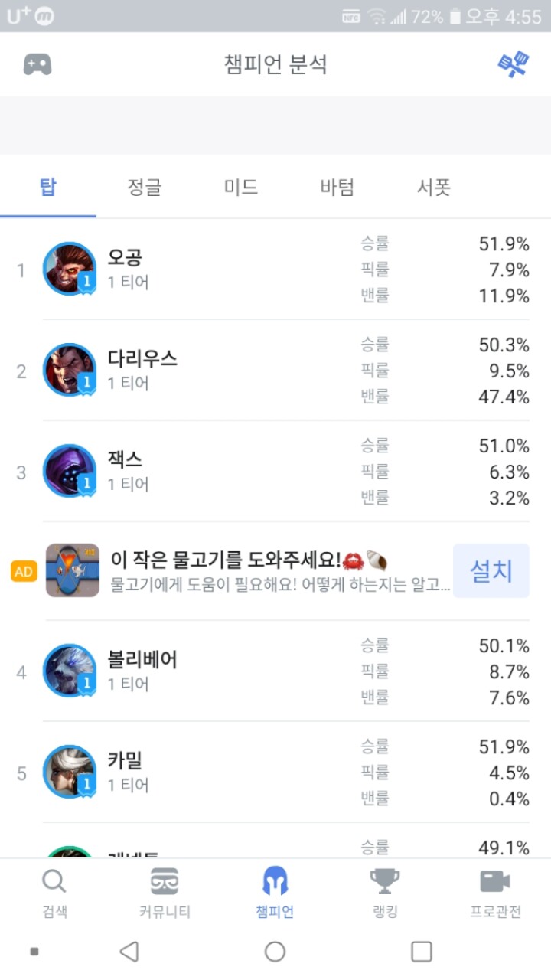This screenshot has height=980, width=551.
Task: Install the ad app via 설치 button
Action: [x=491, y=571]
